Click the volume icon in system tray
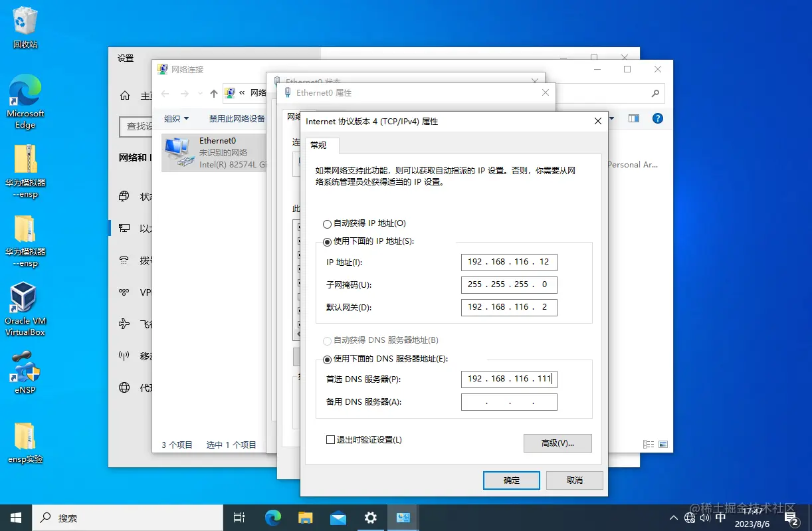The width and height of the screenshot is (812, 531). click(705, 518)
